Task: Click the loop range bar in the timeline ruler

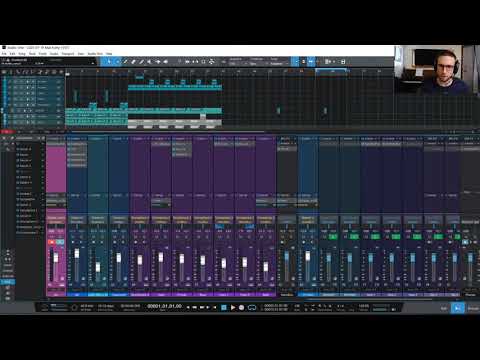Action: pos(332,71)
